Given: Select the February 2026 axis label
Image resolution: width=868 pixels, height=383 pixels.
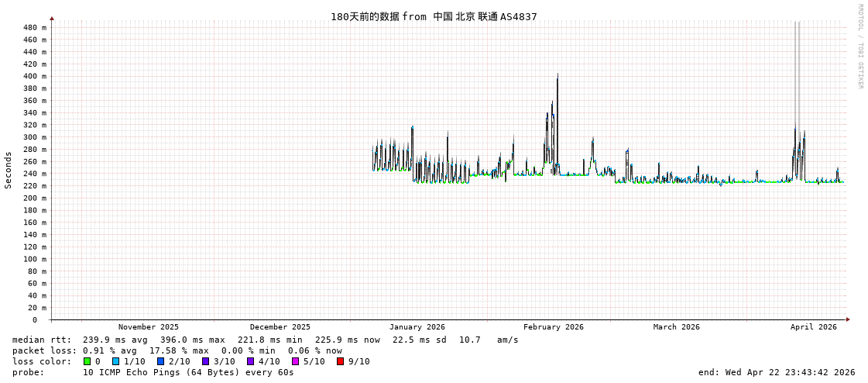Looking at the screenshot, I should pos(553,327).
